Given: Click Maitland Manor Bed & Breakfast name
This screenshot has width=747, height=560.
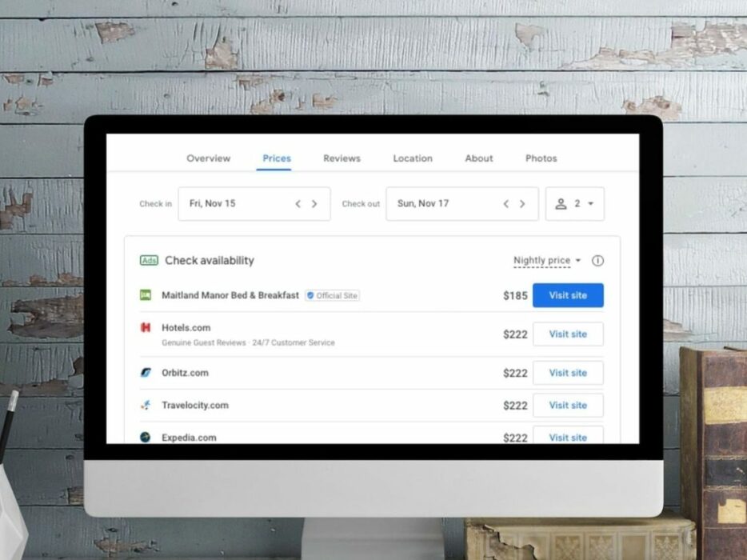Looking at the screenshot, I should (x=230, y=295).
